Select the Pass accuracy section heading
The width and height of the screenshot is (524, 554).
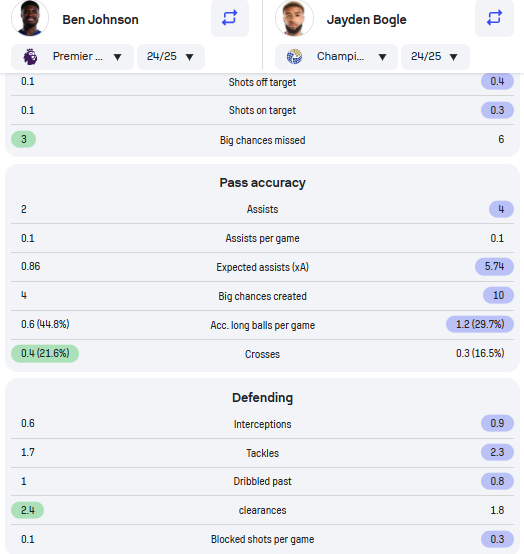(262, 183)
